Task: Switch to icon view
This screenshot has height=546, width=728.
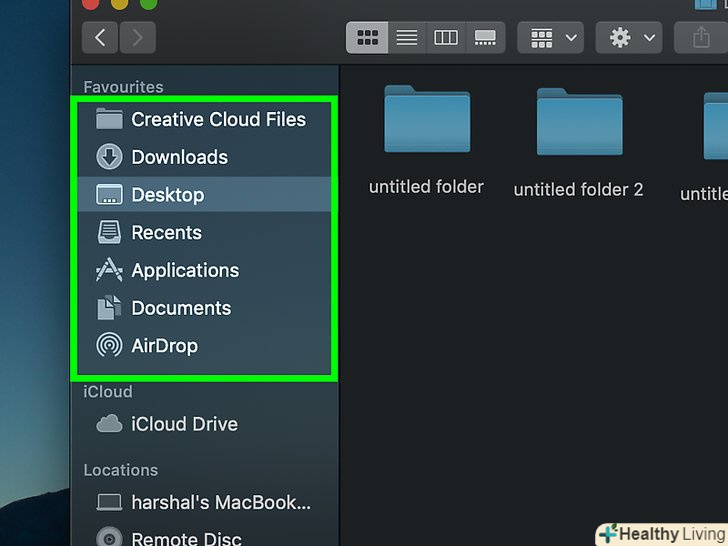Action: [x=367, y=38]
